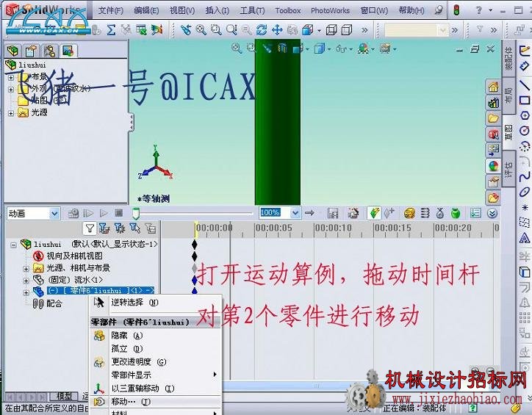Click the Motion study properties icon
The height and width of the screenshot is (415, 532).
tap(475, 213)
